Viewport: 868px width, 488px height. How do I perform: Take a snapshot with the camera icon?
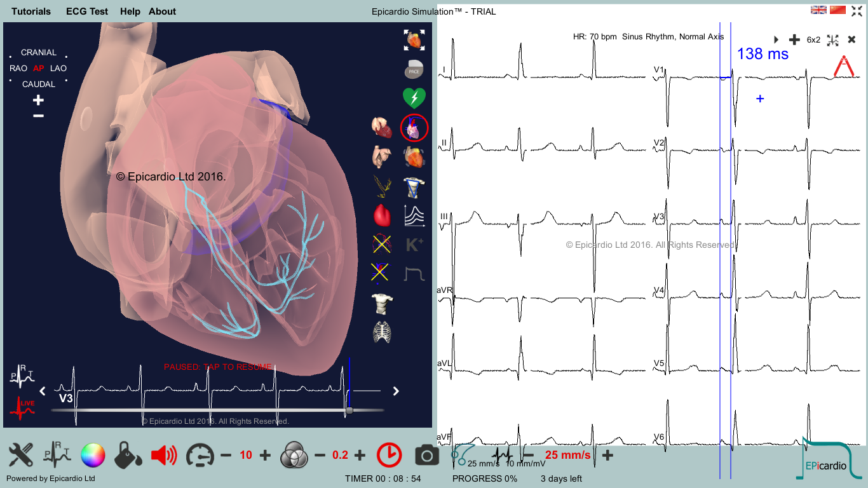[426, 456]
